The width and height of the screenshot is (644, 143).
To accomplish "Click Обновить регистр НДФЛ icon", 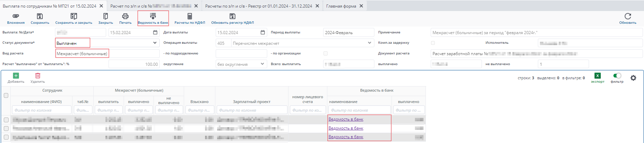I will click(233, 16).
